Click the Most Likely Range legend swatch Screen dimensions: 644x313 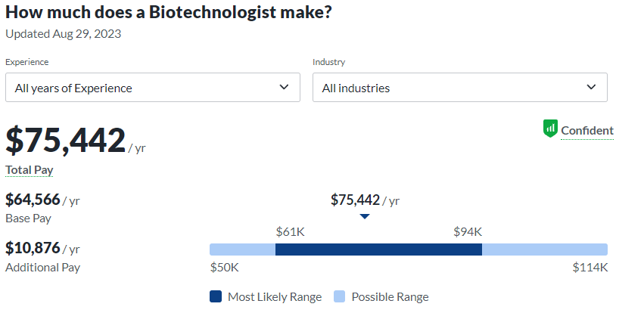[x=216, y=296]
